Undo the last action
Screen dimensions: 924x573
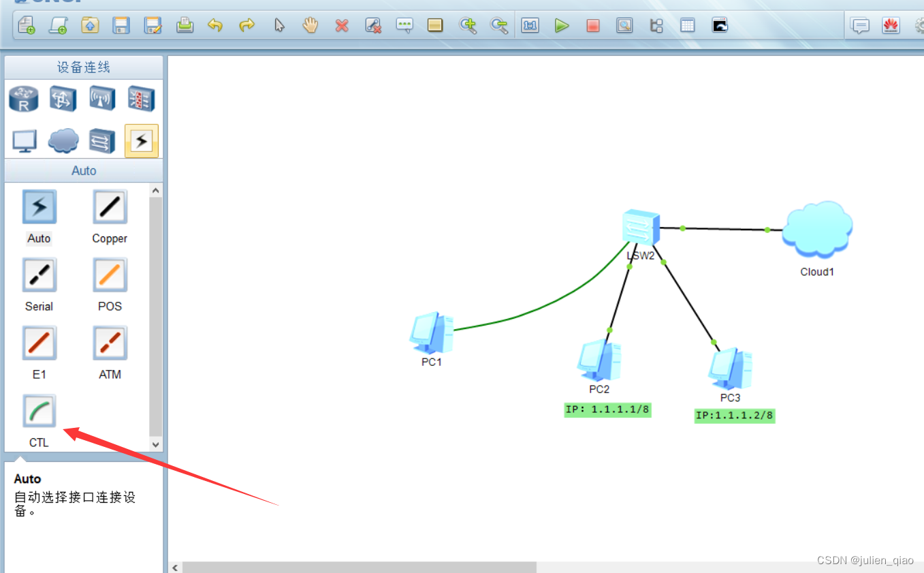pos(215,26)
